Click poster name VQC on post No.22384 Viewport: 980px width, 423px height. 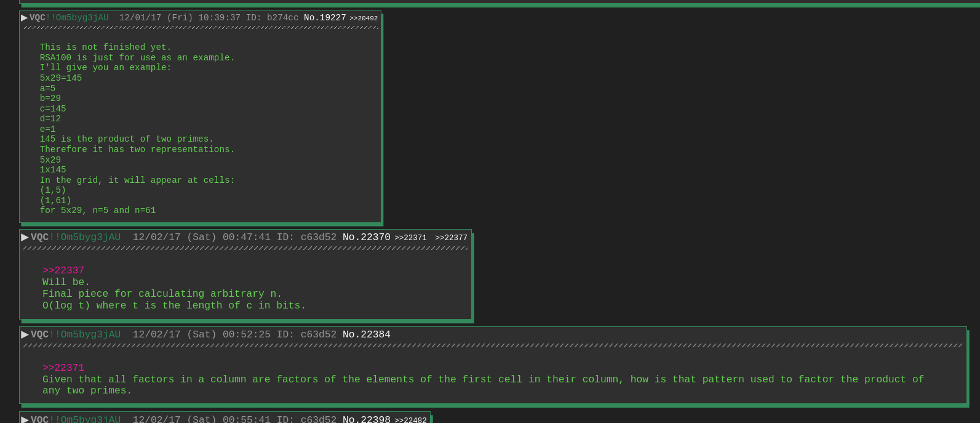(40, 335)
